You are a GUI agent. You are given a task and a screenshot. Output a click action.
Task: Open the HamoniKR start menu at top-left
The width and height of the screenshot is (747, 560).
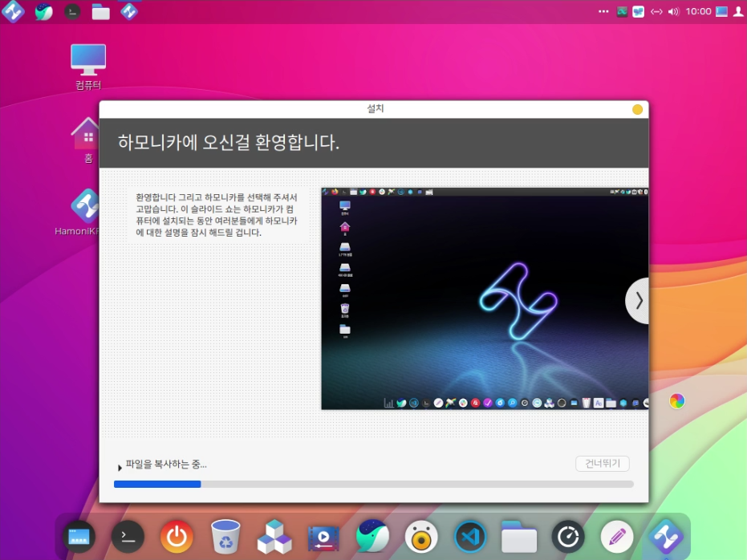[14, 11]
